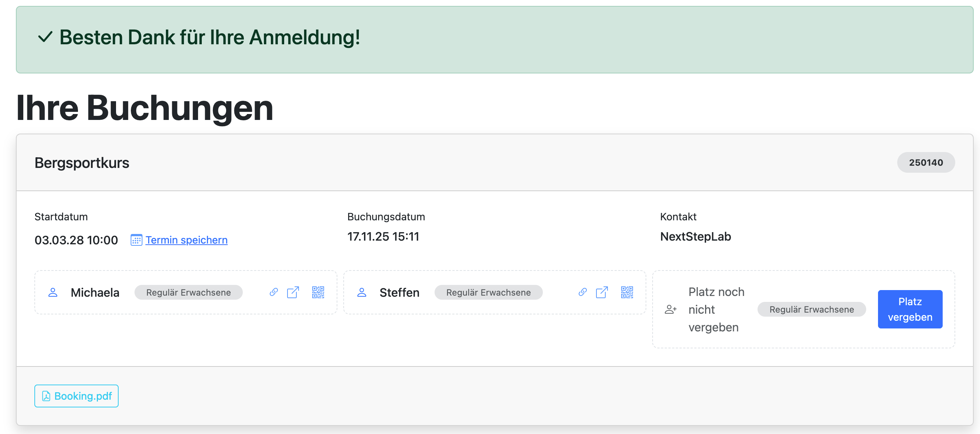Select the Bergsportkurs heading

pyautogui.click(x=82, y=163)
